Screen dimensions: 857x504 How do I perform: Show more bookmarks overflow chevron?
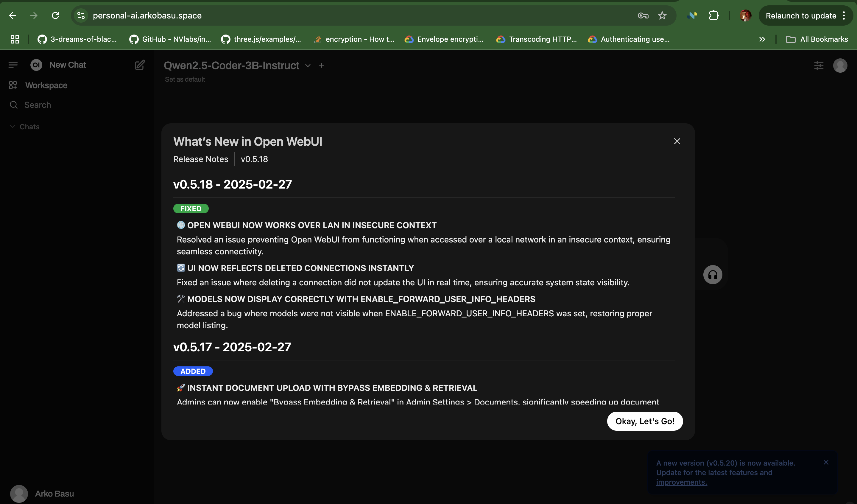coord(762,39)
